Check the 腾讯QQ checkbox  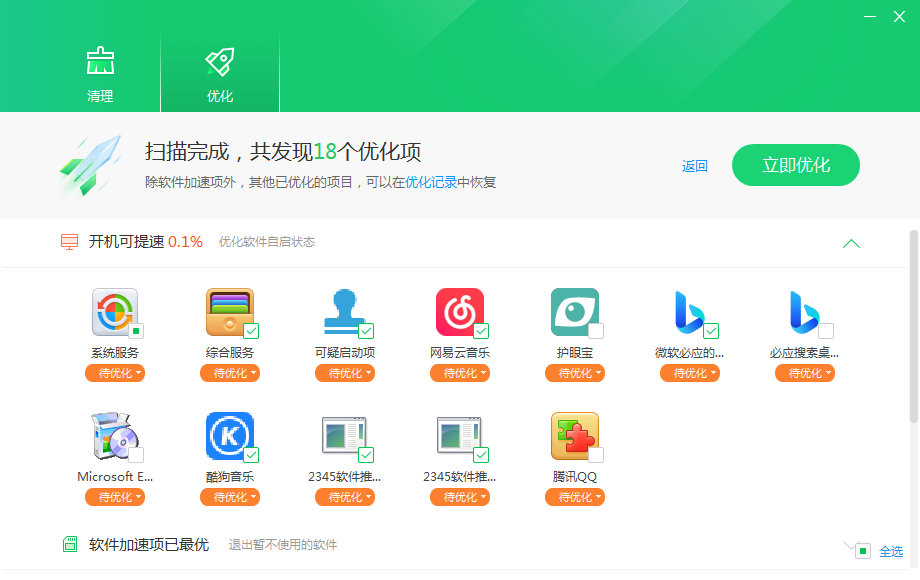point(596,455)
